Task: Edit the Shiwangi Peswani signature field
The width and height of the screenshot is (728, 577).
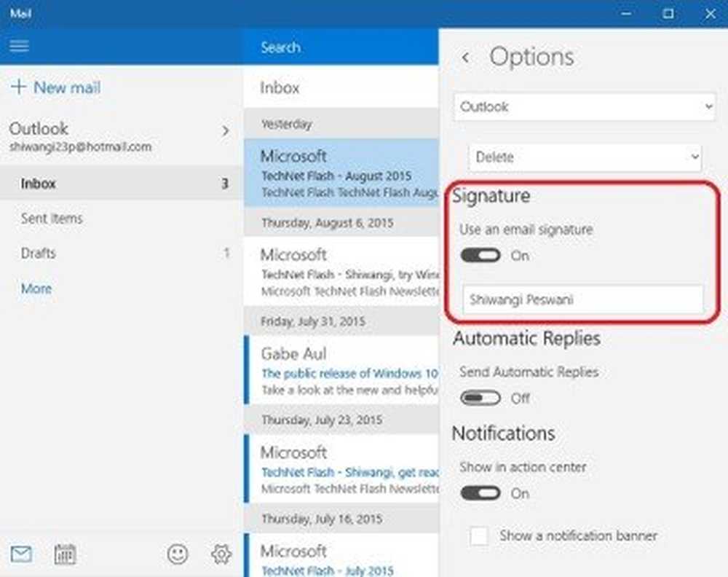Action: [x=582, y=299]
